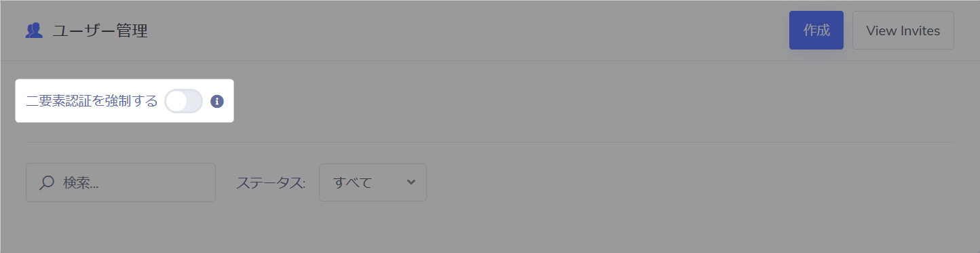980x253 pixels.
Task: Click the divider line above the search row
Action: pyautogui.click(x=489, y=142)
